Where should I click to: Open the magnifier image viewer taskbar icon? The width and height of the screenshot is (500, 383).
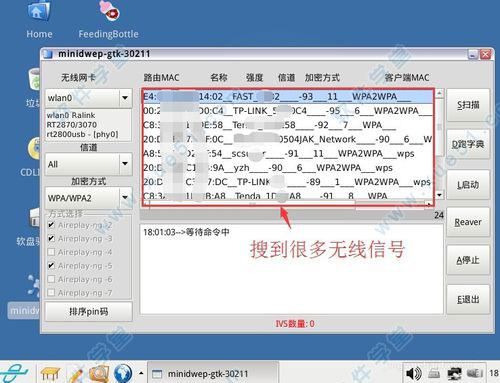(98, 373)
